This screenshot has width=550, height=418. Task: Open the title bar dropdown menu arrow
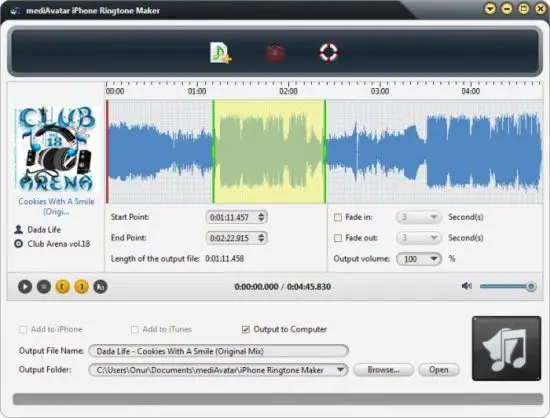[490, 8]
